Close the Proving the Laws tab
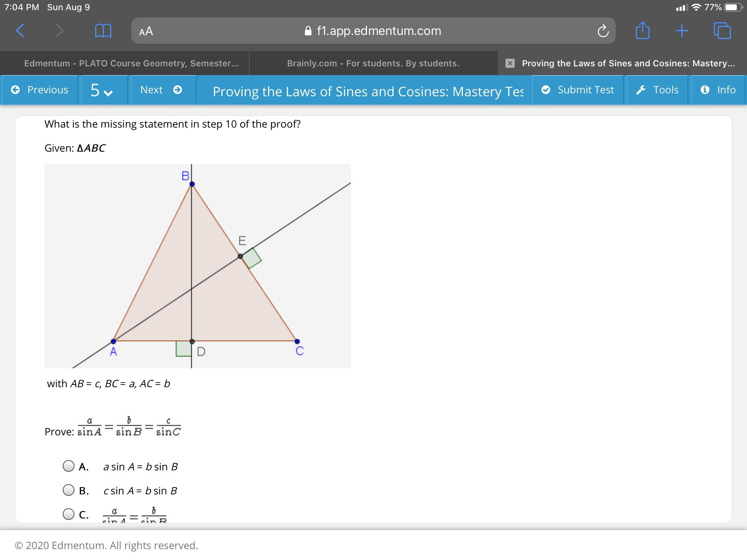This screenshot has height=560, width=747. pyautogui.click(x=510, y=63)
